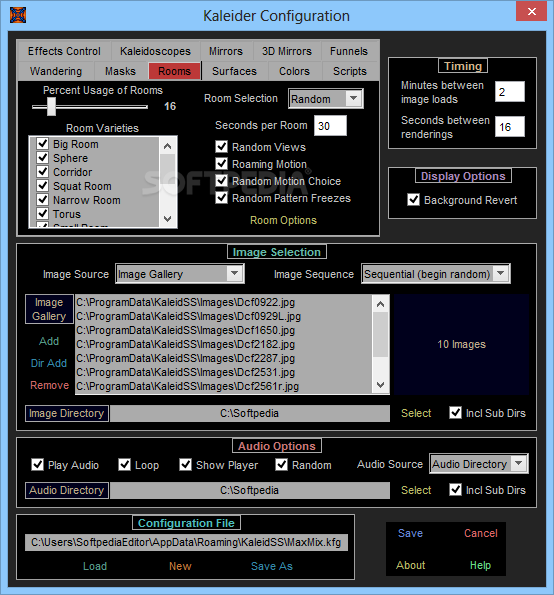Toggle Random Motion Choice checkbox
The height and width of the screenshot is (595, 554).
222,181
